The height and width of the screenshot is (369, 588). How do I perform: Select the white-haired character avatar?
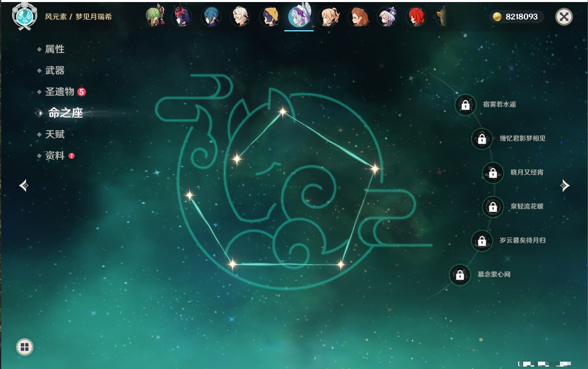coord(240,17)
